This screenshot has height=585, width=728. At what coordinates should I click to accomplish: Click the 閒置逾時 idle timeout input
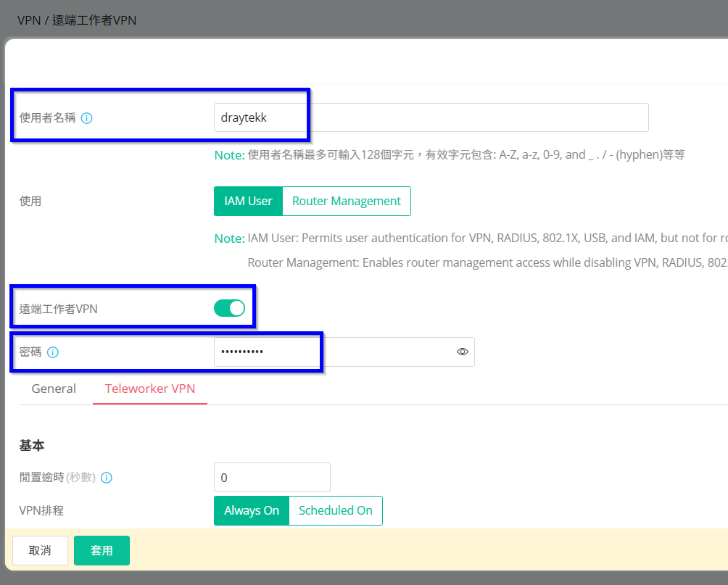click(272, 478)
